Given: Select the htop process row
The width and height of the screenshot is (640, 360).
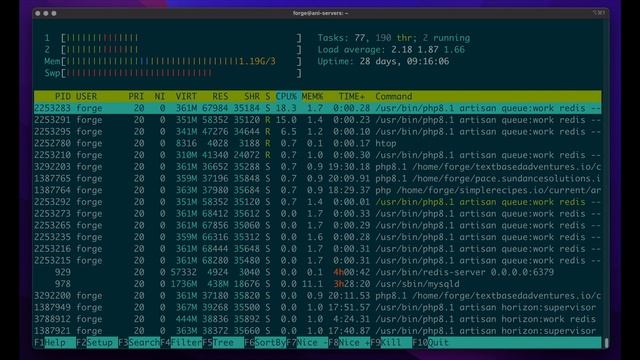Looking at the screenshot, I should 318,143.
